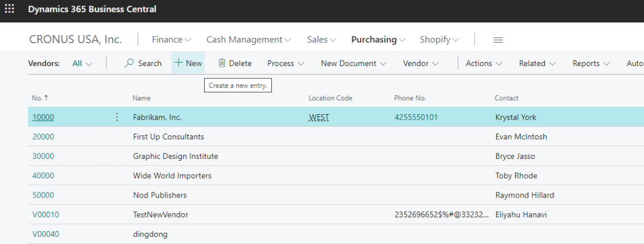This screenshot has width=644, height=244.
Task: Expand the Finance menu
Action: (172, 40)
